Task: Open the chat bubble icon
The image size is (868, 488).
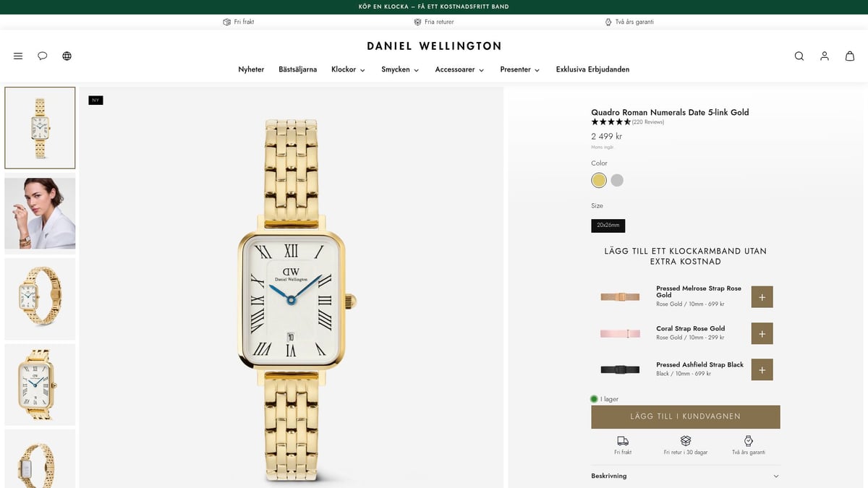Action: 43,56
